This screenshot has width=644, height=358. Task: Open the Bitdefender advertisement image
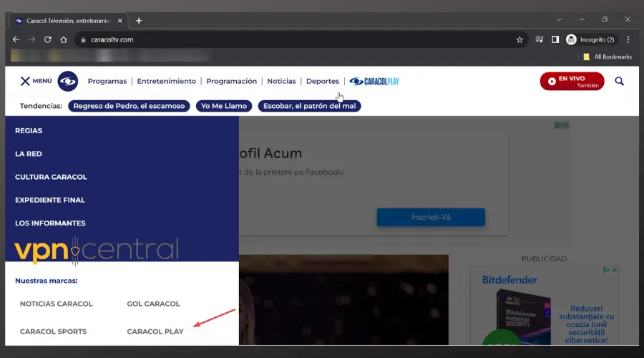pyautogui.click(x=545, y=306)
